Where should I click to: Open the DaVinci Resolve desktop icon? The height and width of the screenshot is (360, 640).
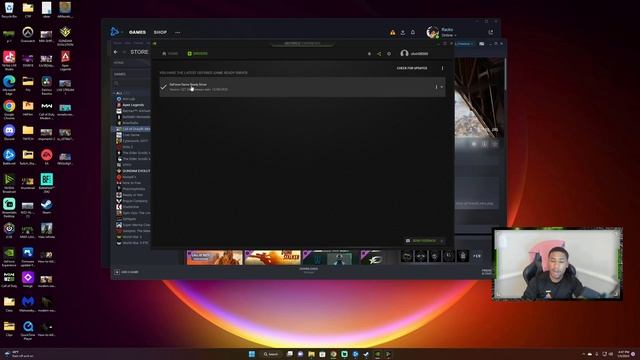[47, 84]
